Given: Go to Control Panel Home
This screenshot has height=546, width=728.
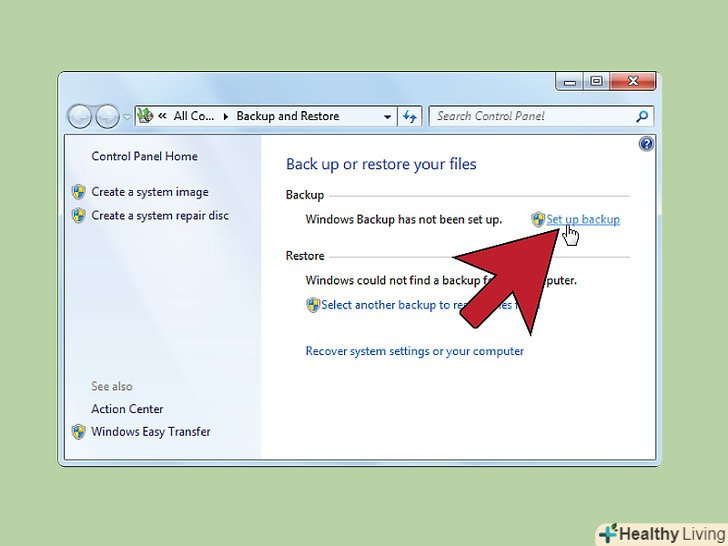Looking at the screenshot, I should (144, 156).
